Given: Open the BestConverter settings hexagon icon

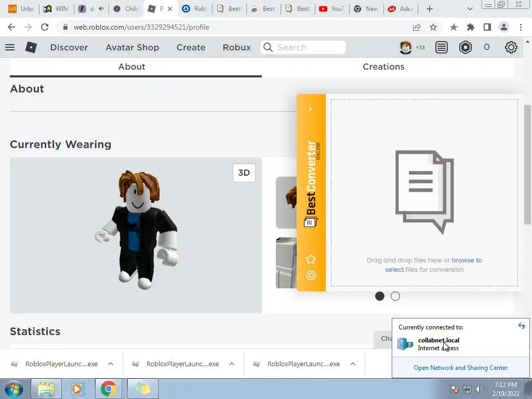Looking at the screenshot, I should (x=311, y=275).
